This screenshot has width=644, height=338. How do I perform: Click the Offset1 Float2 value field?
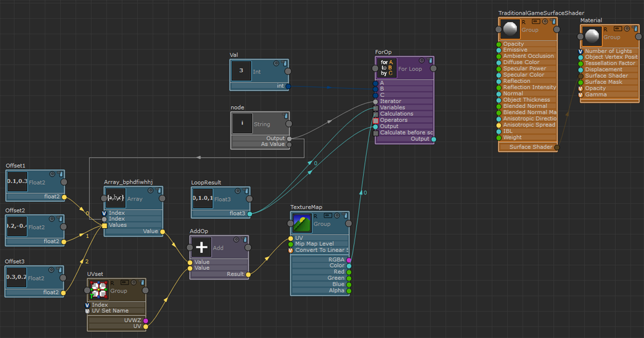tap(17, 182)
